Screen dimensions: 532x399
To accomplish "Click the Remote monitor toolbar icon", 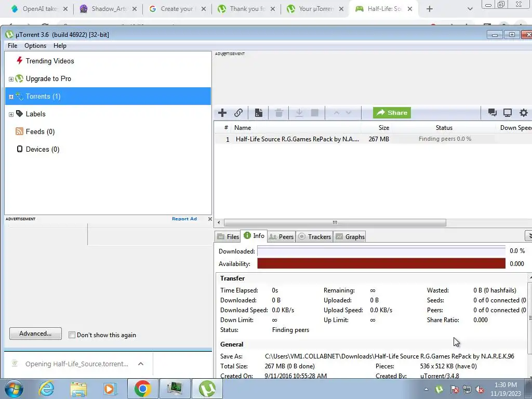I will (x=508, y=113).
